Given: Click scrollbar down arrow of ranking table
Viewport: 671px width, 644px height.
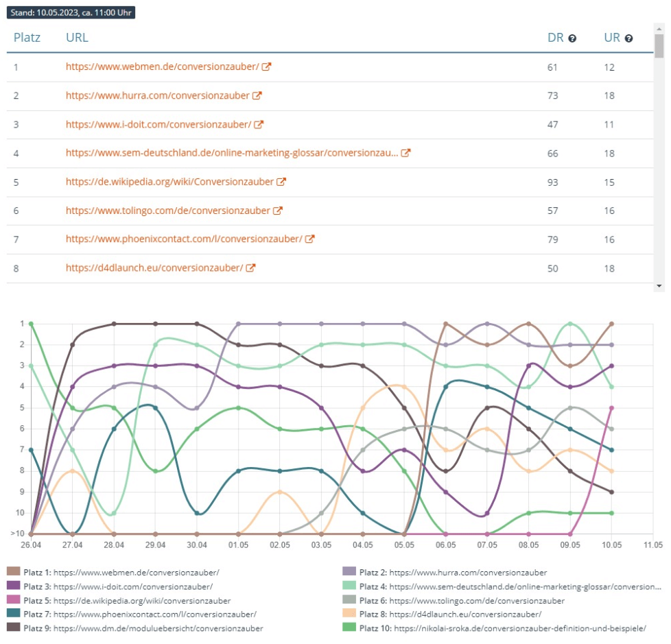Looking at the screenshot, I should 659,286.
